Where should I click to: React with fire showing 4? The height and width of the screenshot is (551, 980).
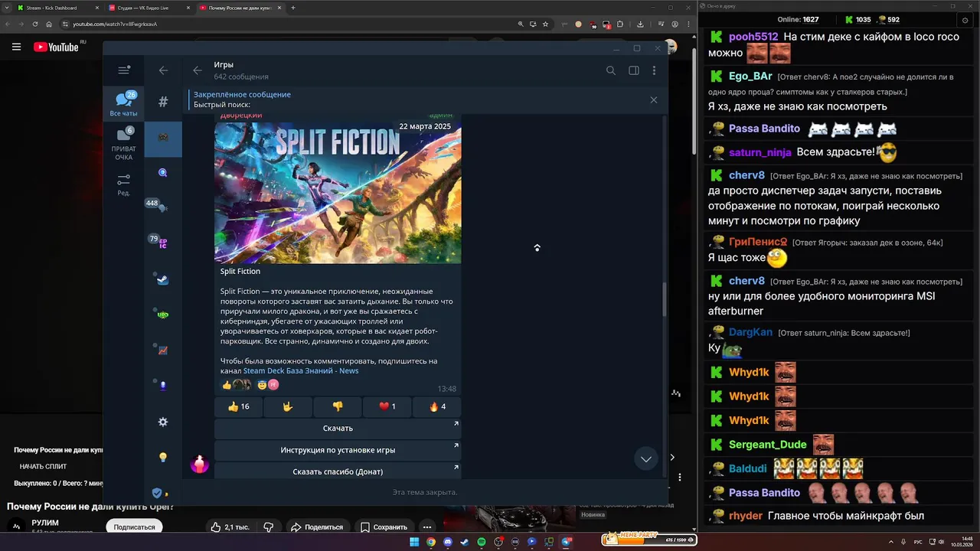pos(437,406)
